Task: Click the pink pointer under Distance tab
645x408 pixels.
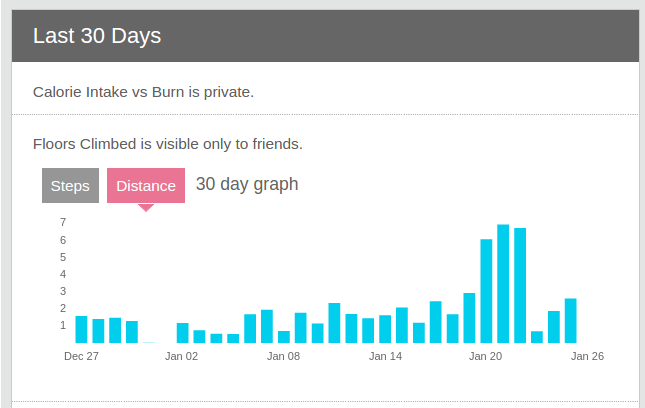Action: [146, 208]
